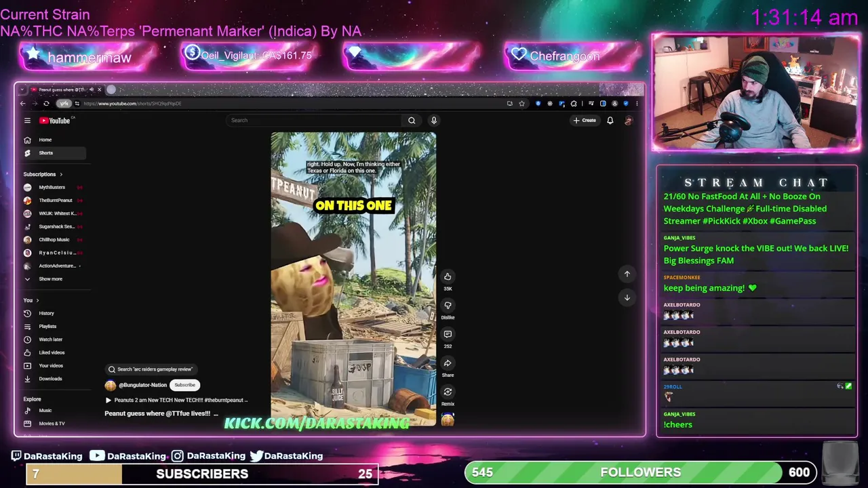Reload the browser page
The height and width of the screenshot is (488, 868).
46,104
